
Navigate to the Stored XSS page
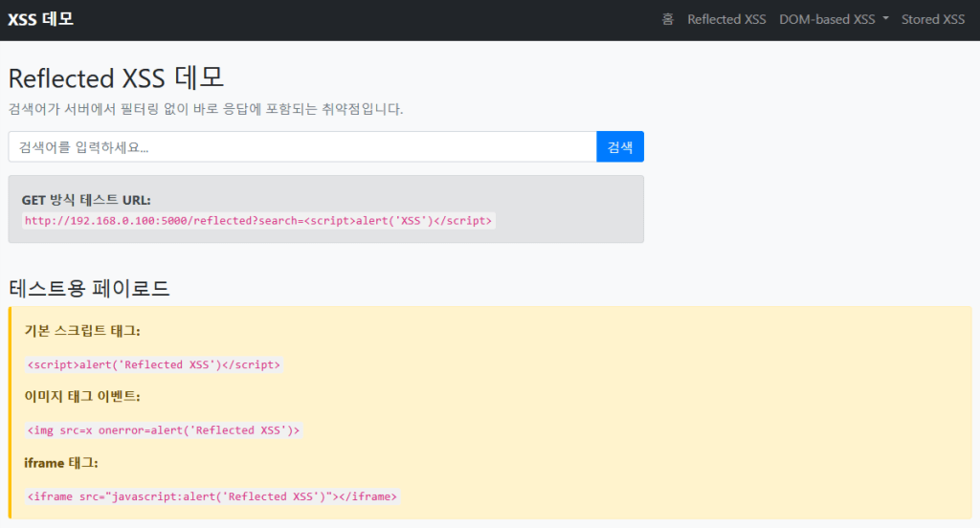click(932, 19)
